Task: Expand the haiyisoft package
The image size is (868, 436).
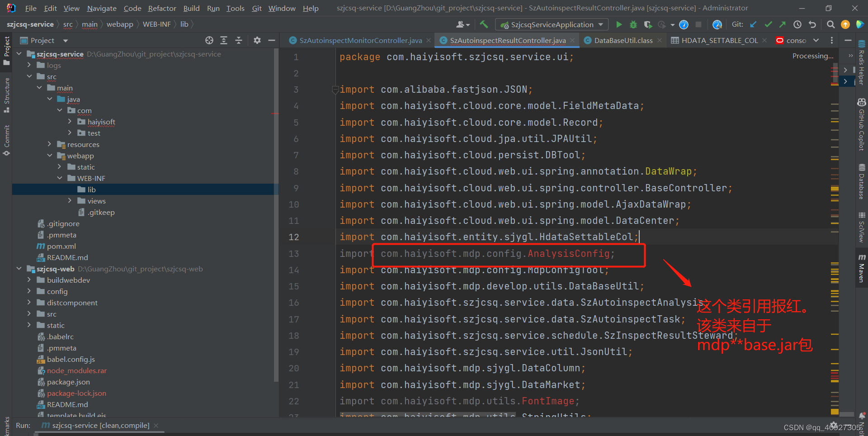Action: tap(70, 122)
